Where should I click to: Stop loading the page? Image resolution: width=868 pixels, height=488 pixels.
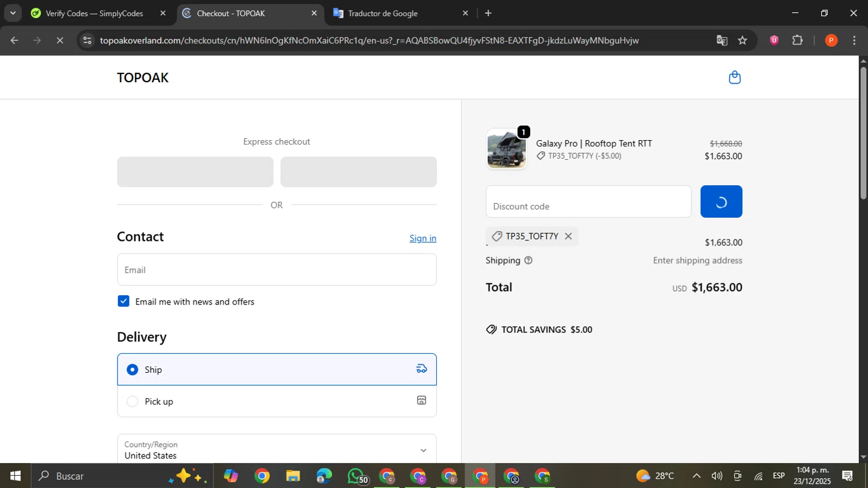60,41
